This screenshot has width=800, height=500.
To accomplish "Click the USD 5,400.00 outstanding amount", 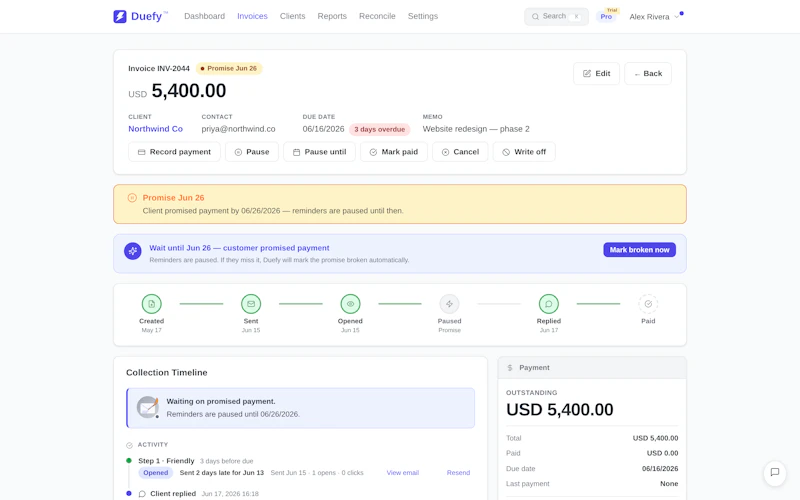I will pos(560,410).
